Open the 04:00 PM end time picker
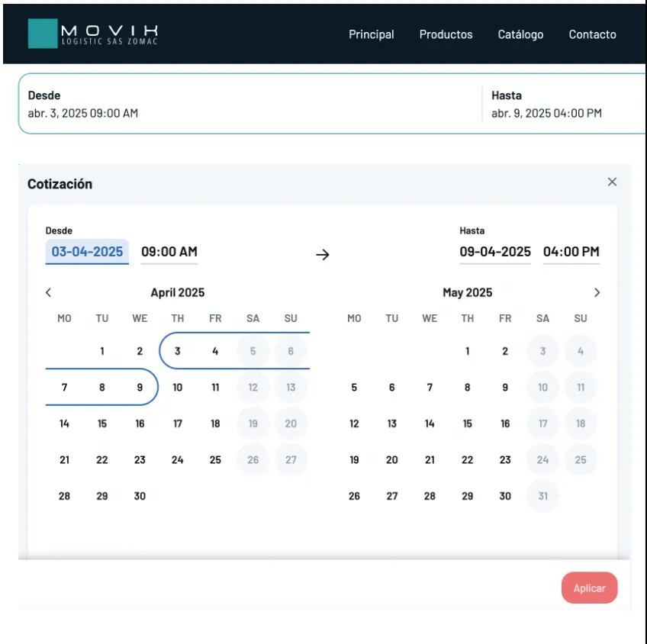 [571, 252]
